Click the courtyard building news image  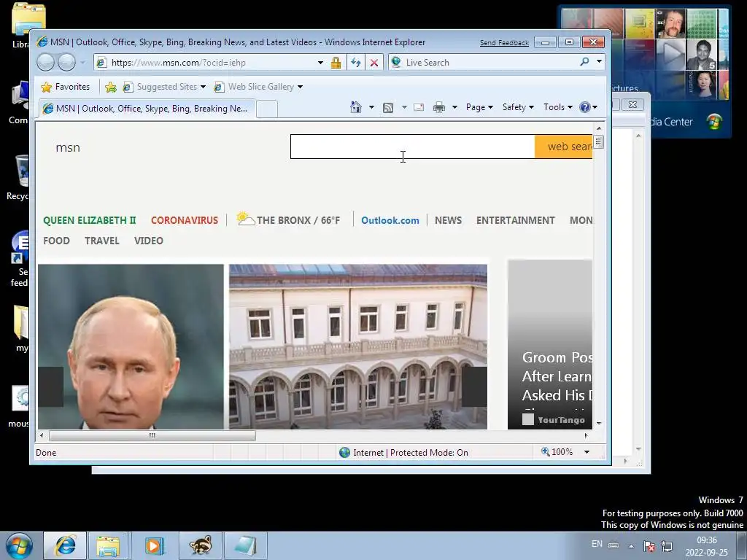(x=357, y=346)
